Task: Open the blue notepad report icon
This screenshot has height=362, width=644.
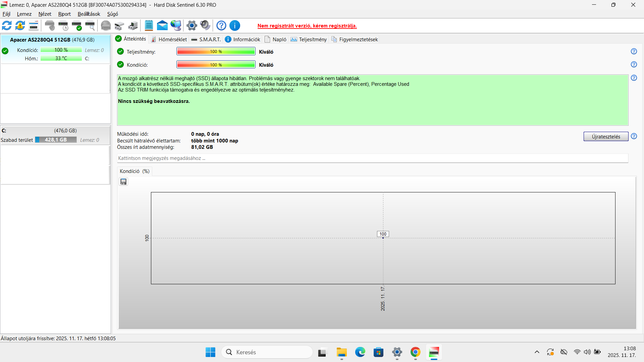Action: pyautogui.click(x=149, y=25)
